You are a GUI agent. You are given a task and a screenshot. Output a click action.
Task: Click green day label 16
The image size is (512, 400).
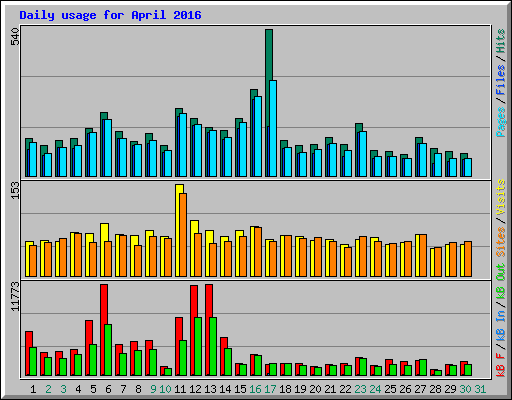coord(255,389)
